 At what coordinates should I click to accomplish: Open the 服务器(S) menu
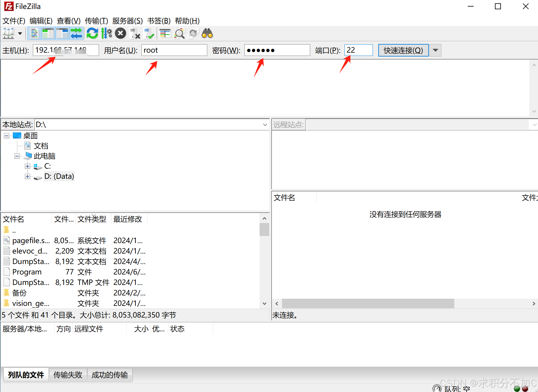coord(127,21)
